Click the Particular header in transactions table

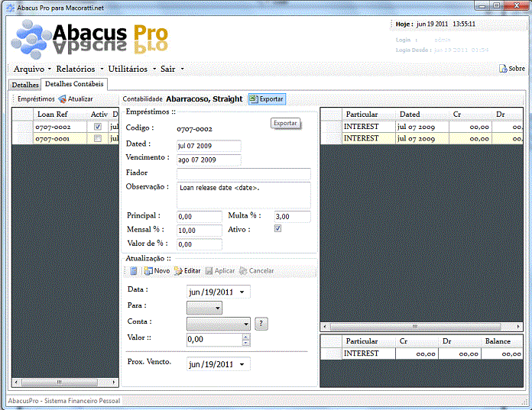point(368,115)
